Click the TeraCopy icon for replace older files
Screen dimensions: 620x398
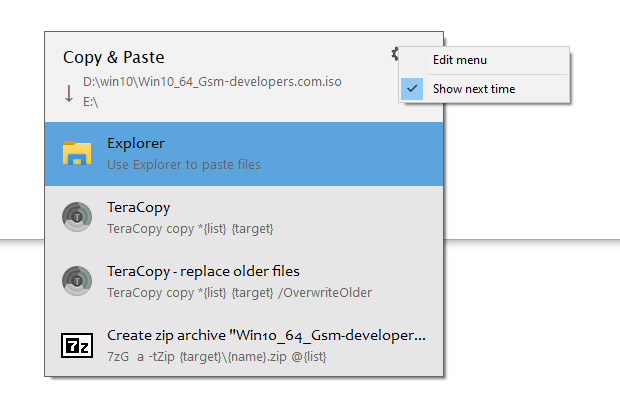coord(77,281)
